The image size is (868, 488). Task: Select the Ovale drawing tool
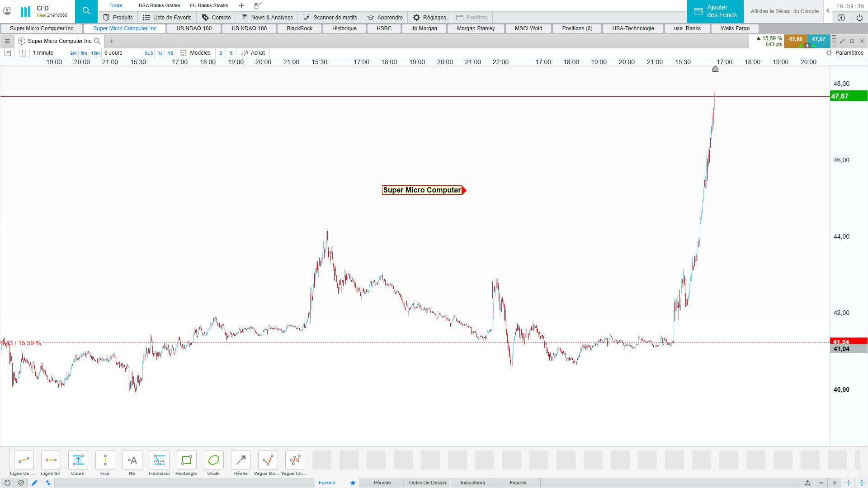(x=213, y=460)
